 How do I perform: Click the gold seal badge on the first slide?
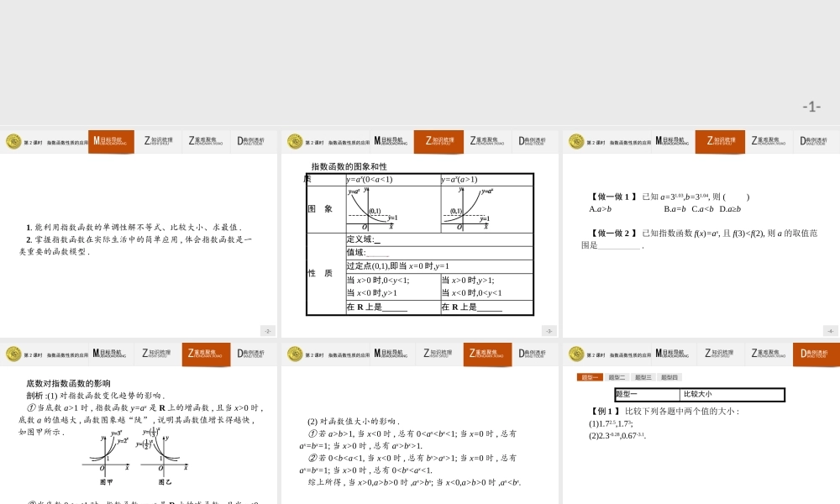click(x=13, y=141)
